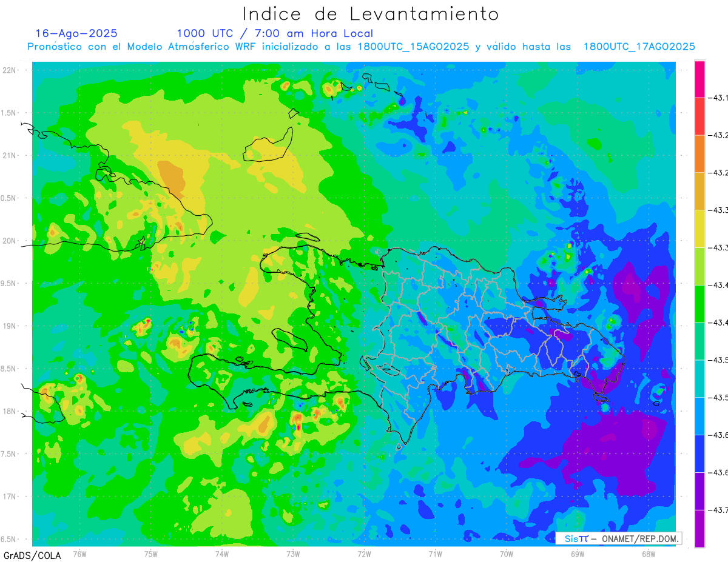Click the '19N' latitude label
Viewport: 728px width, 562px height.
(x=9, y=326)
